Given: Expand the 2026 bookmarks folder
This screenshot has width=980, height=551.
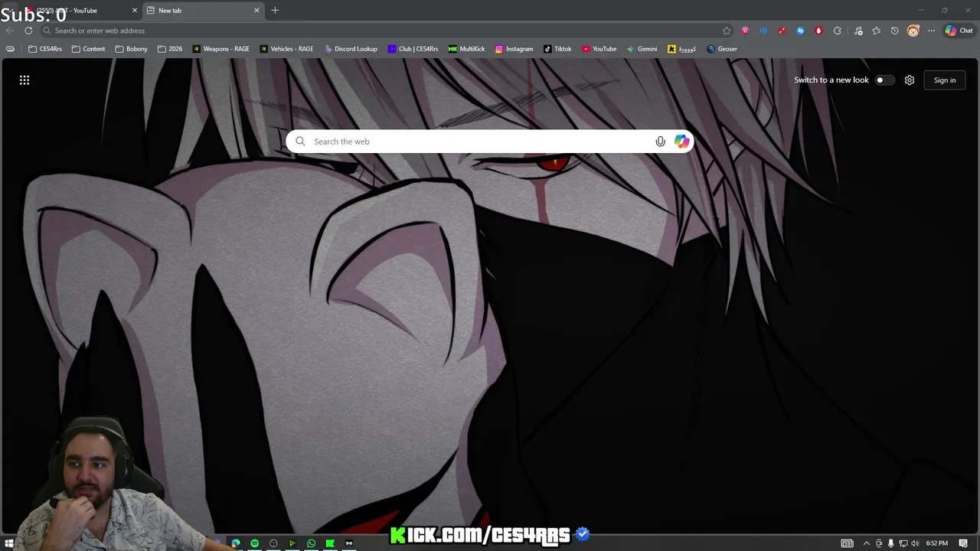Looking at the screenshot, I should (x=170, y=49).
